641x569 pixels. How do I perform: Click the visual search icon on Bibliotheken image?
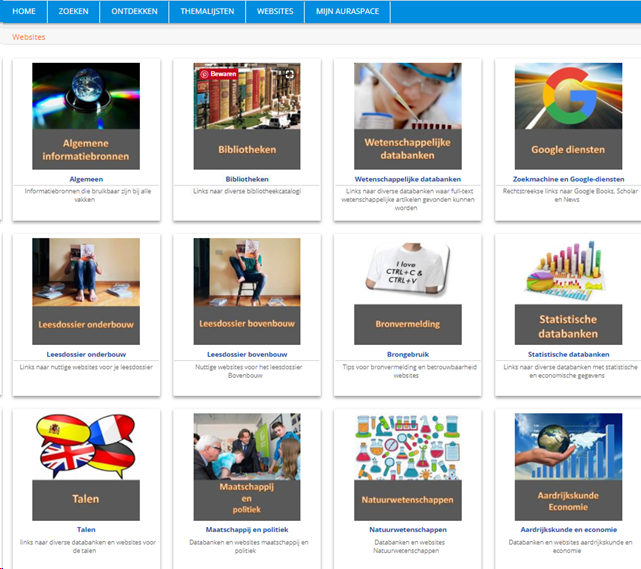click(290, 73)
